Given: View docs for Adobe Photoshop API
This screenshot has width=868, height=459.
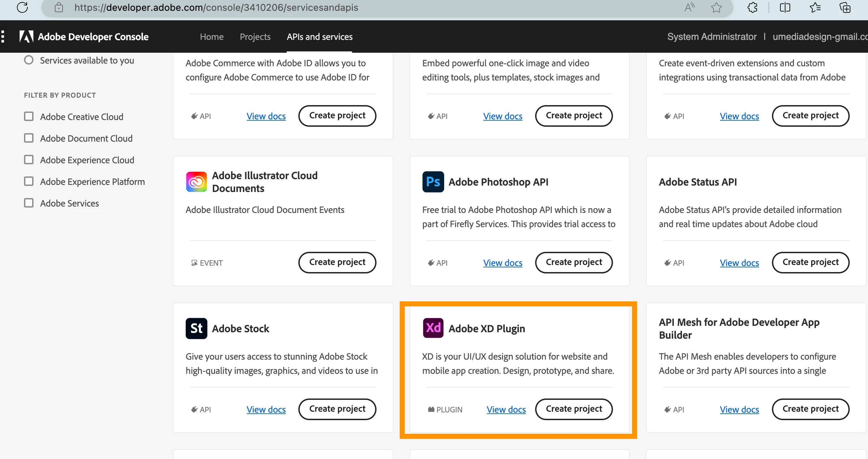Looking at the screenshot, I should (503, 263).
